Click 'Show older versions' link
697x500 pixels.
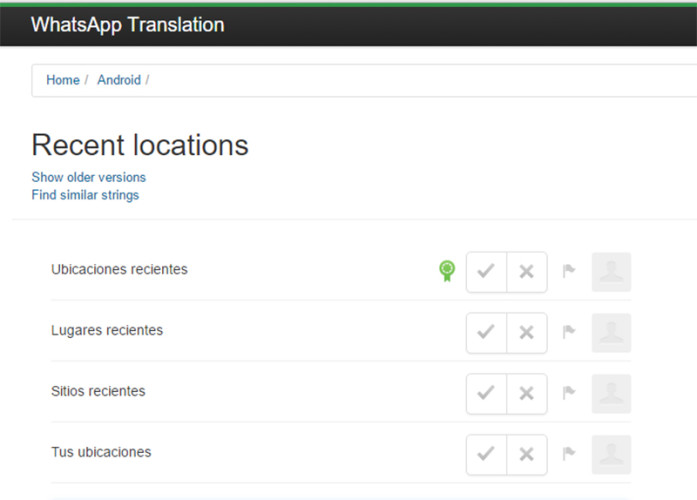tap(88, 177)
